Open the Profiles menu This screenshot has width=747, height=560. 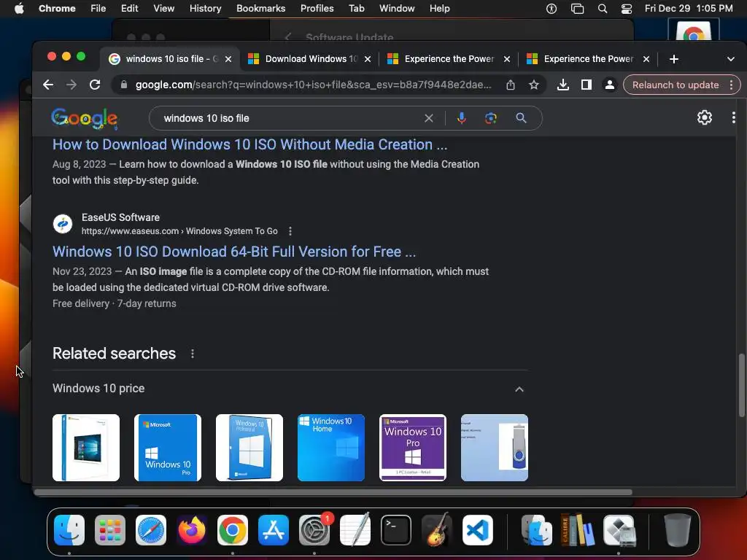pyautogui.click(x=317, y=9)
